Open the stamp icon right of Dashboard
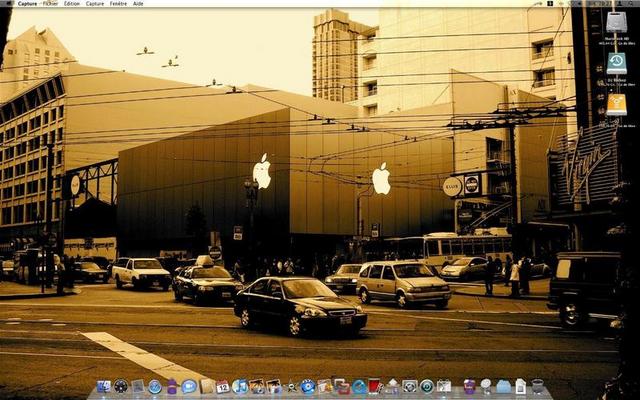Image resolution: width=640 pixels, height=400 pixels. (x=138, y=386)
